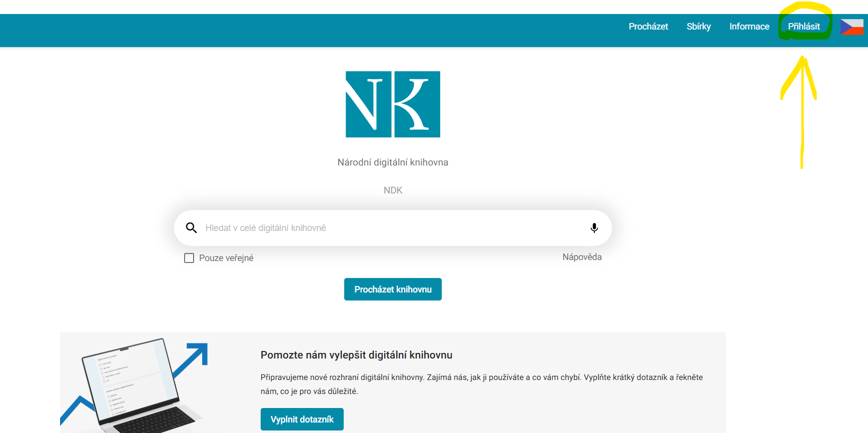The image size is (868, 433).
Task: Open the Nápověda help link
Action: tap(582, 257)
